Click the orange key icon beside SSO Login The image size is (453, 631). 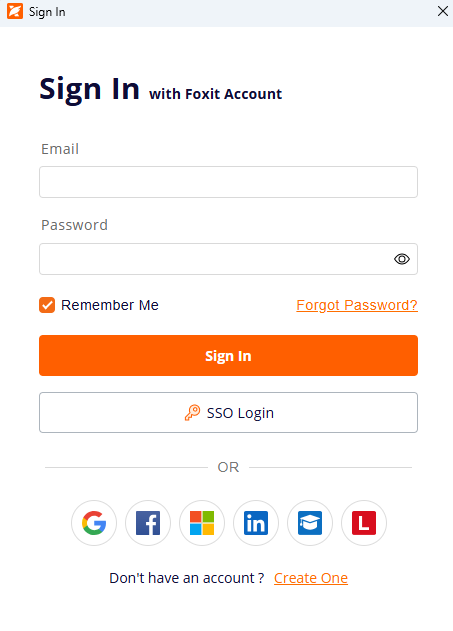click(192, 412)
